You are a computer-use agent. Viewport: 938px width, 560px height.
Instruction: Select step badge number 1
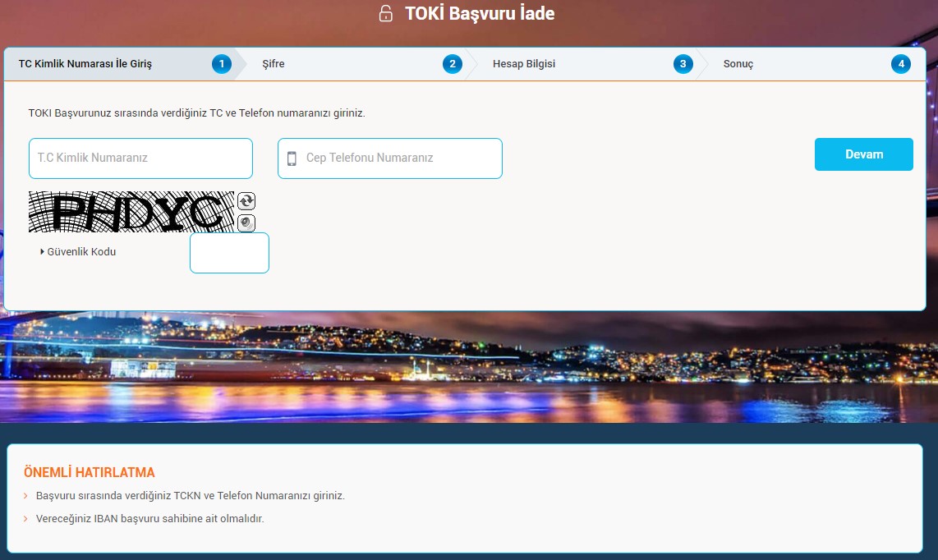click(221, 64)
